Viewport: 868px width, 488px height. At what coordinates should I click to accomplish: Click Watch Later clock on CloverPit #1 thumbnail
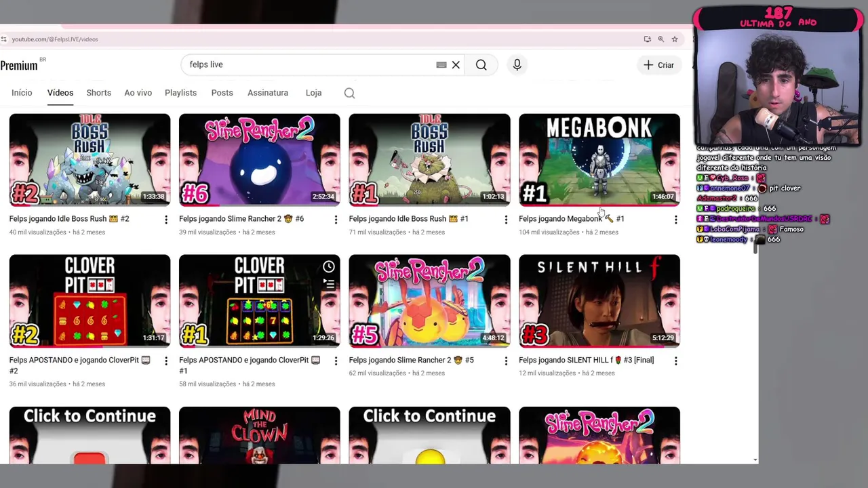pyautogui.click(x=329, y=266)
